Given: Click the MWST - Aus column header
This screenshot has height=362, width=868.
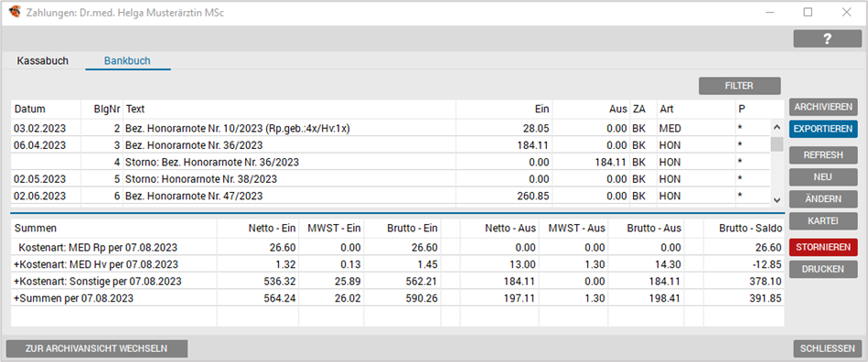Looking at the screenshot, I should 573,228.
